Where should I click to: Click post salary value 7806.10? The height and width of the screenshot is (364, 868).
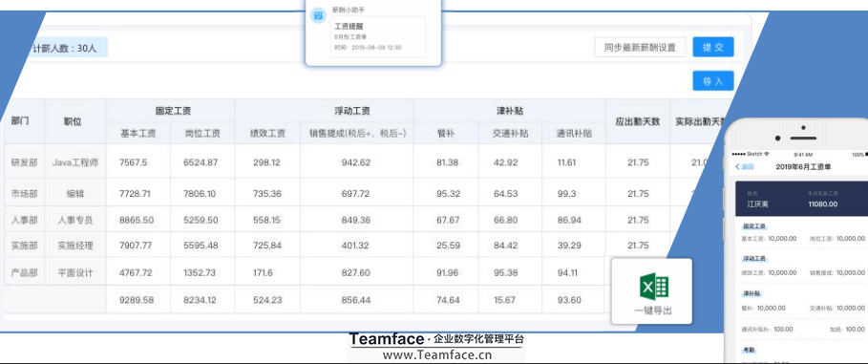click(x=200, y=194)
